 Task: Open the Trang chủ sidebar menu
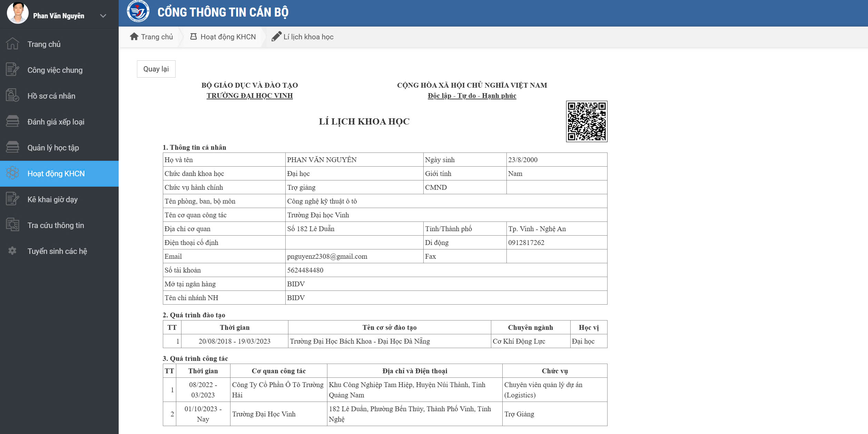tap(59, 44)
